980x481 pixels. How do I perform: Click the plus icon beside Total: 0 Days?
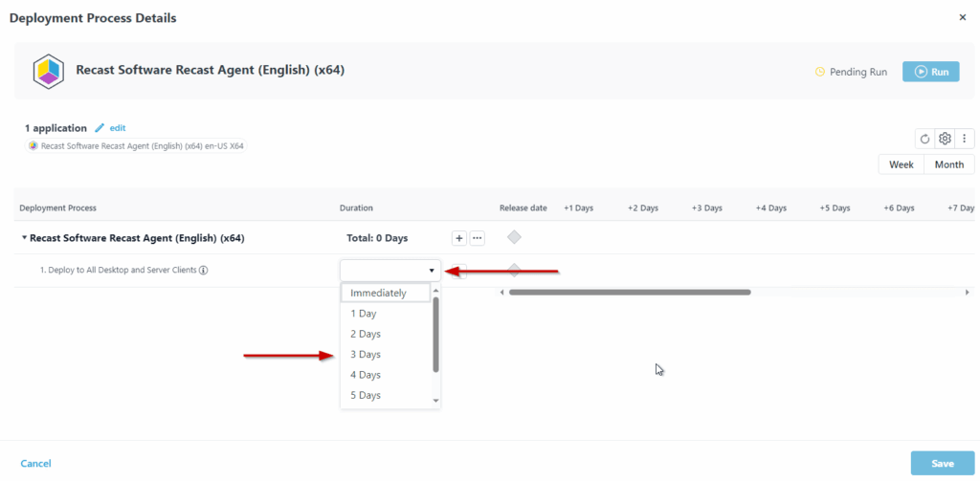(x=459, y=238)
